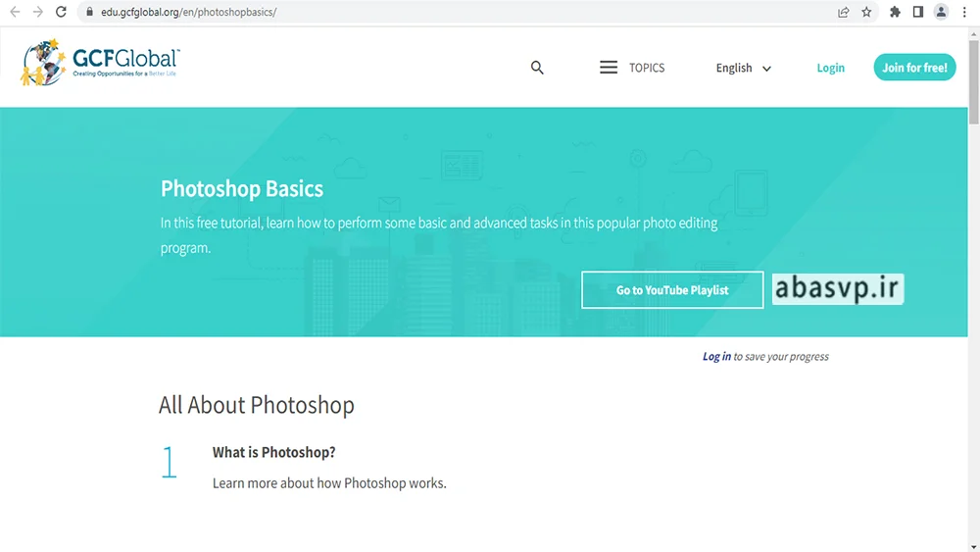
Task: Click the Photoshop Basics heading
Action: (x=242, y=189)
